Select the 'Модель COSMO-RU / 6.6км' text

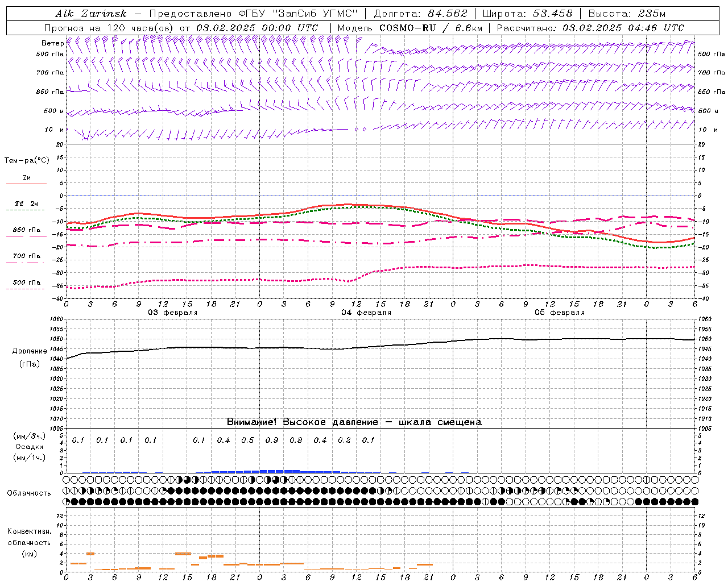point(409,28)
